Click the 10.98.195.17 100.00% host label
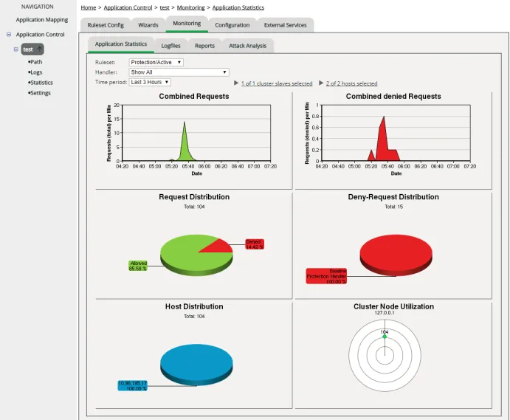Viewport: 510px width, 420px height. [132, 386]
